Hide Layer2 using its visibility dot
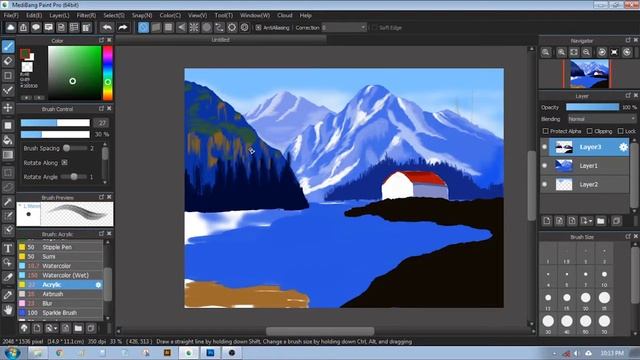The height and width of the screenshot is (360, 640). click(x=544, y=184)
